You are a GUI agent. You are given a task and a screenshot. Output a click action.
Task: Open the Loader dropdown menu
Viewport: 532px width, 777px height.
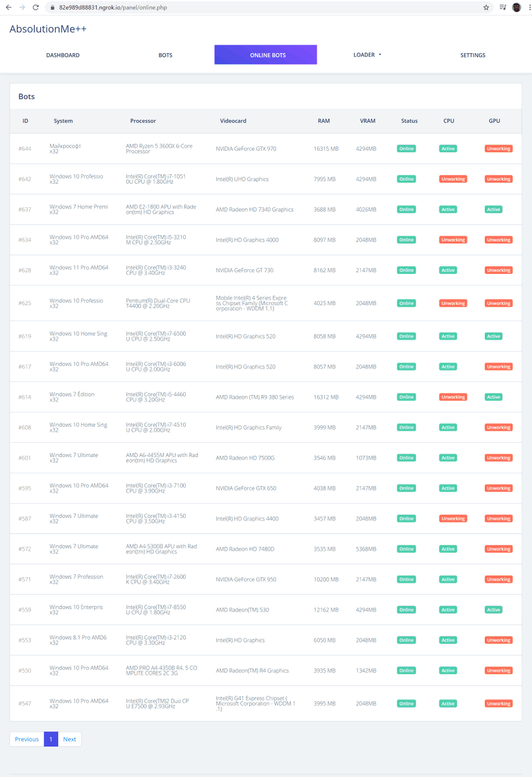click(367, 54)
